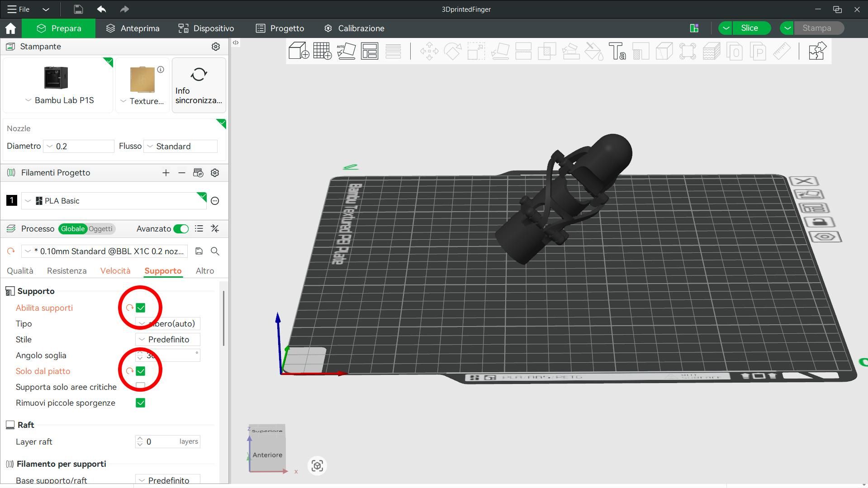The image size is (868, 488).
Task: Open the Resistenza settings tab
Action: (x=66, y=271)
